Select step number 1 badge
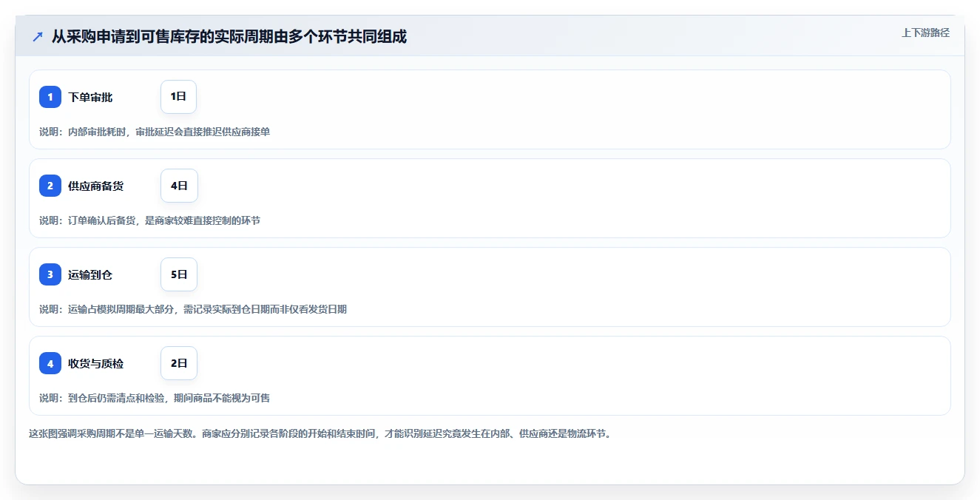The image size is (980, 500). (x=50, y=97)
